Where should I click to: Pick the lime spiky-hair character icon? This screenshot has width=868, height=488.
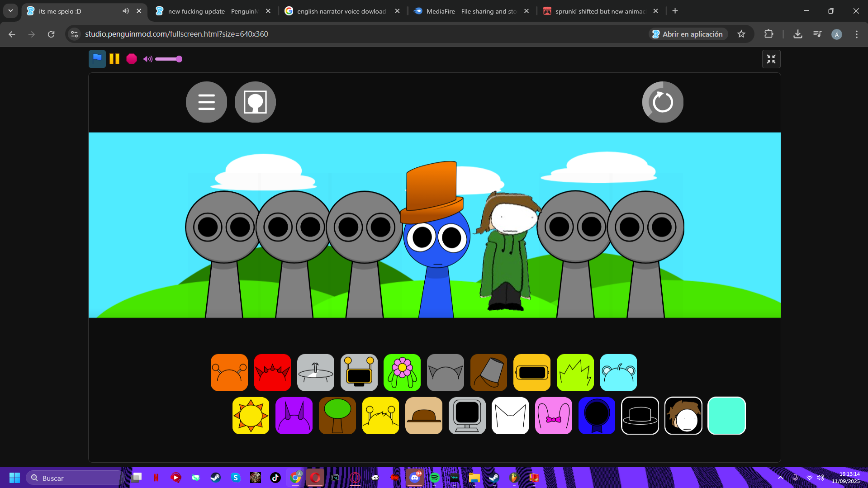[575, 372]
